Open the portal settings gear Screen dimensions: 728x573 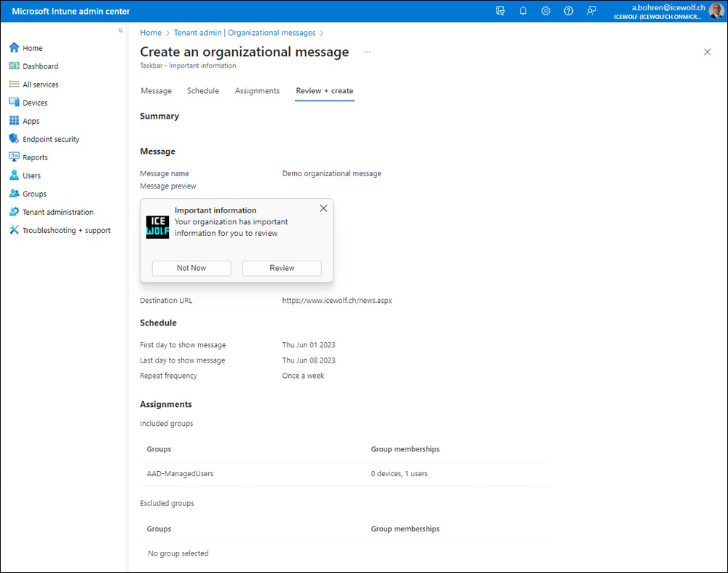(x=545, y=11)
